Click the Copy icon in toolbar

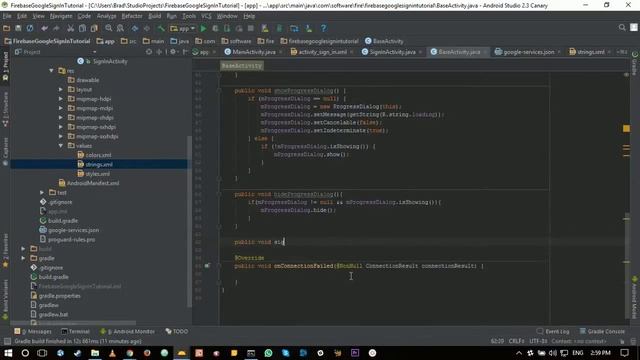tap(82, 28)
